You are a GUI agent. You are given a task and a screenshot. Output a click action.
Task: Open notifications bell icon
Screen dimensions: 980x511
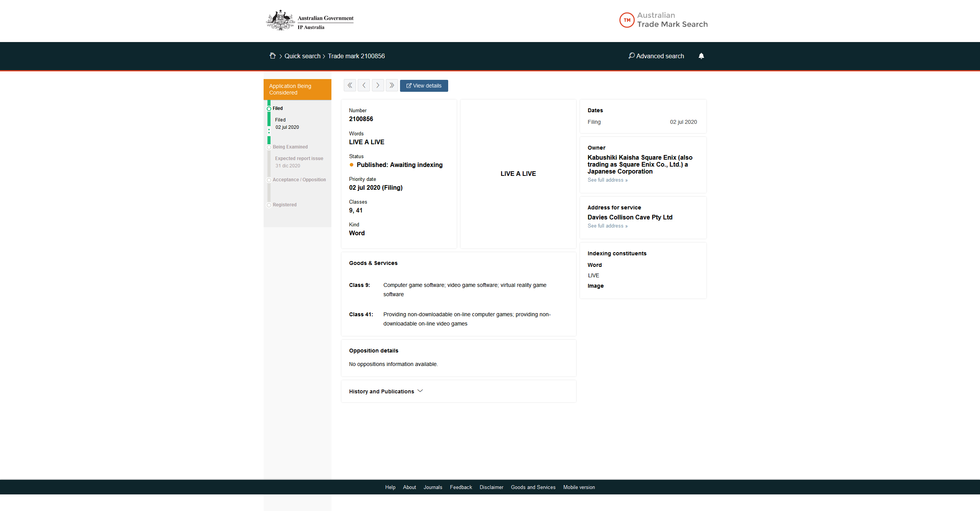click(x=701, y=56)
